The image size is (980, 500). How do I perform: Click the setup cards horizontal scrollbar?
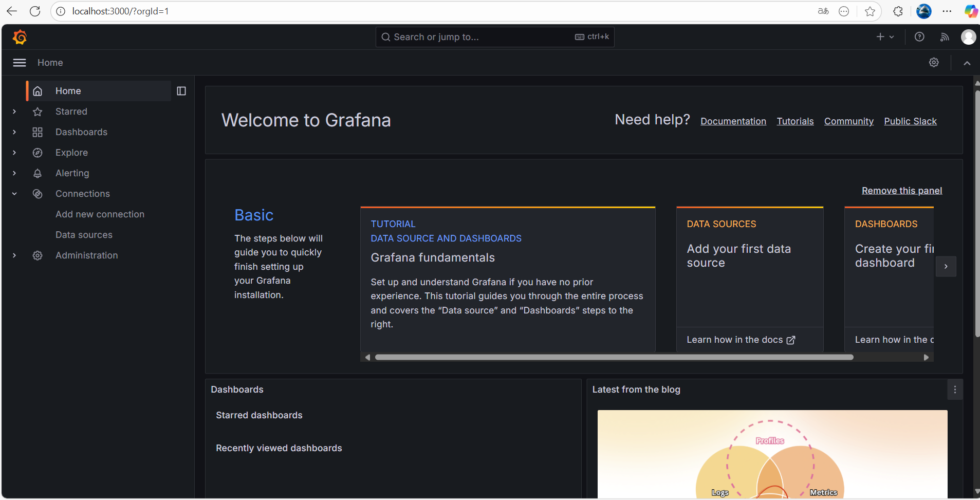(x=614, y=357)
